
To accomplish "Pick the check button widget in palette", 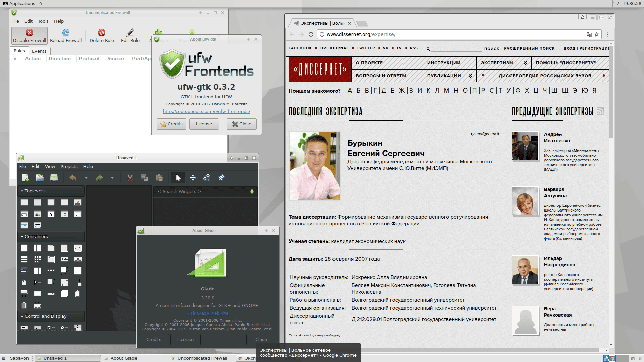I will [x=51, y=328].
